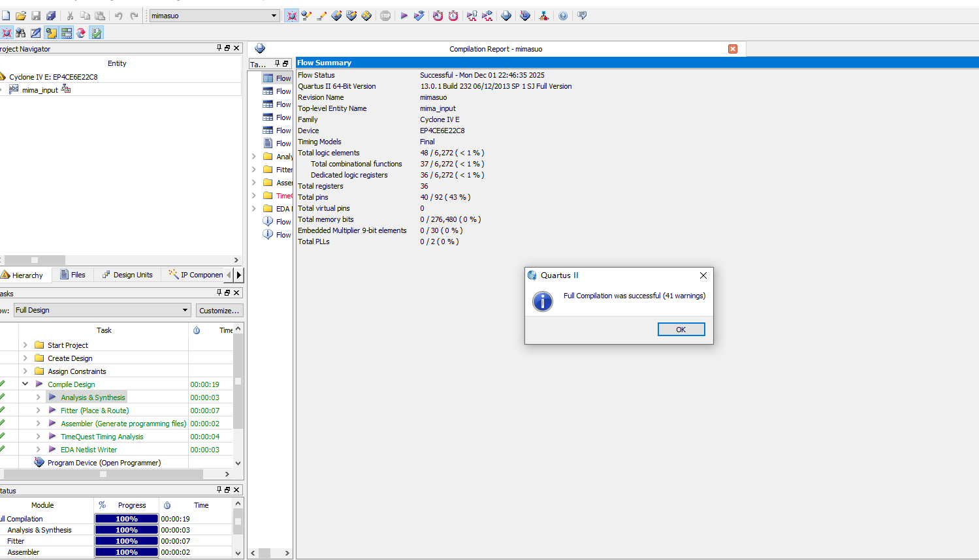Switch to the Design Units tab
The width and height of the screenshot is (979, 560).
127,275
